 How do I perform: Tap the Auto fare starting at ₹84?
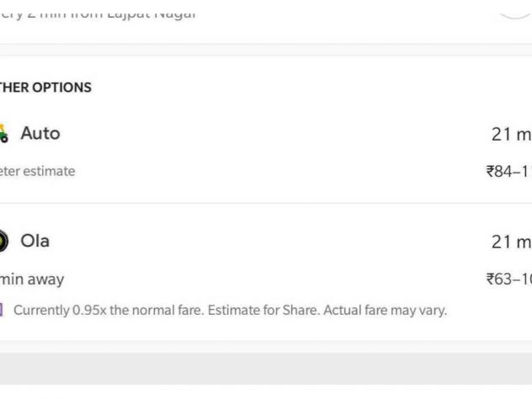click(x=508, y=172)
